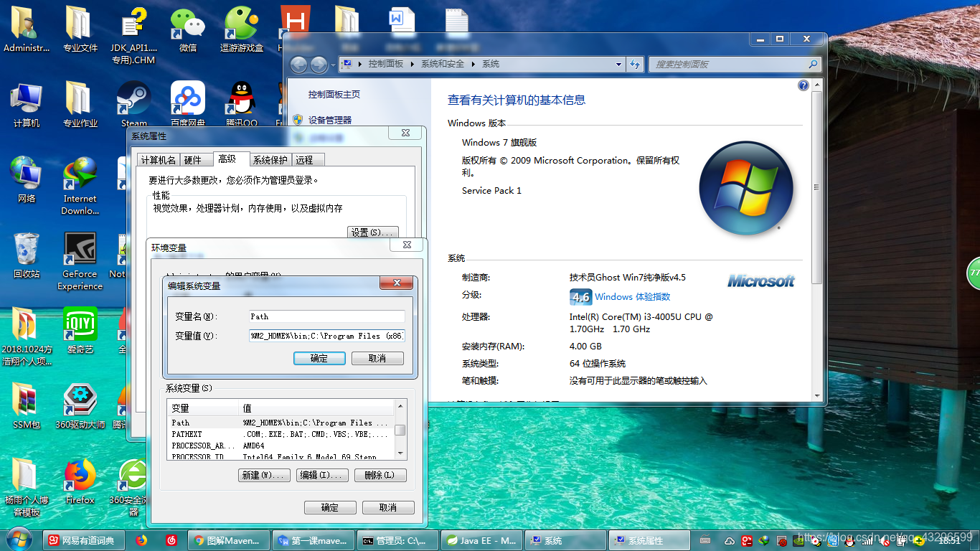
Task: Launch 360驱动大师 shortcut
Action: [x=80, y=406]
